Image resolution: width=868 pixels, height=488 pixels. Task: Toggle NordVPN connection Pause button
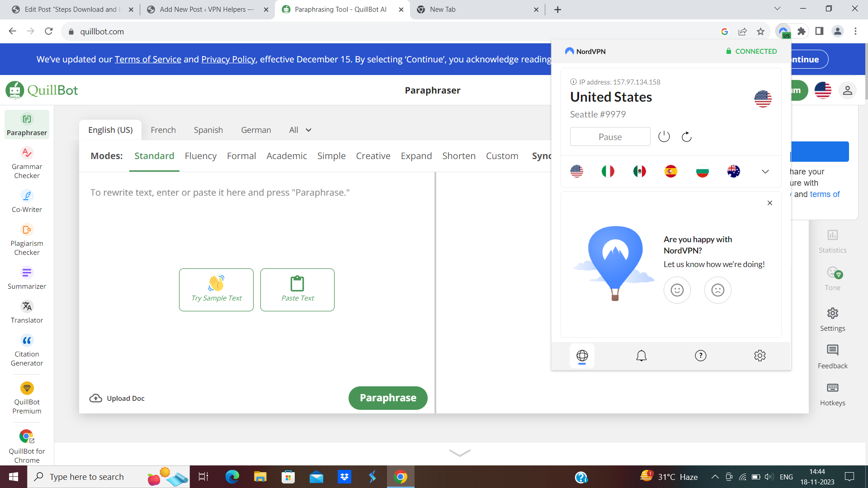(x=610, y=136)
